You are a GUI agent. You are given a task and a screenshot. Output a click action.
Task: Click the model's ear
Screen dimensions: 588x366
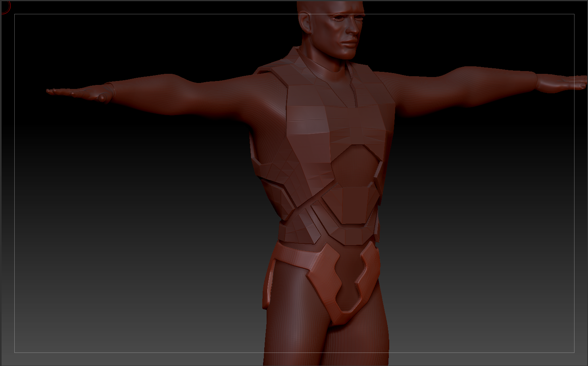coord(305,23)
